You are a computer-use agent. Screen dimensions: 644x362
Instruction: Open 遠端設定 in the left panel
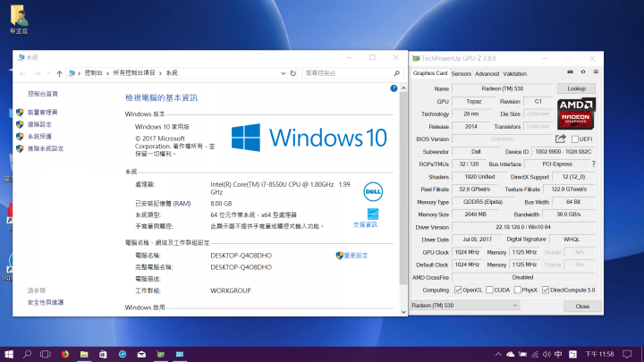(39, 124)
